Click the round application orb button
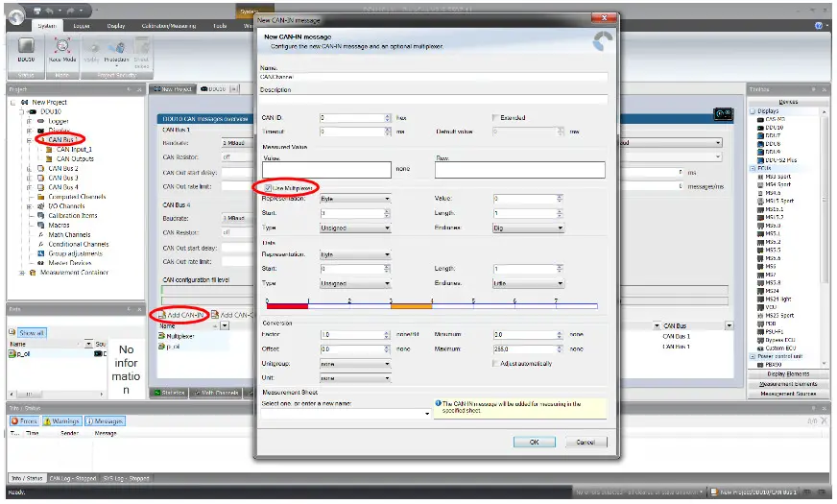 pyautogui.click(x=16, y=17)
